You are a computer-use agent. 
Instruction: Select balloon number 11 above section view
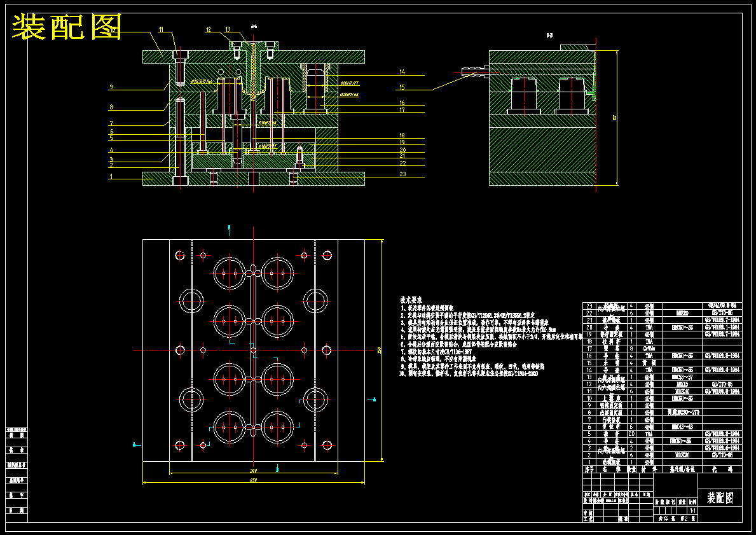tap(161, 29)
